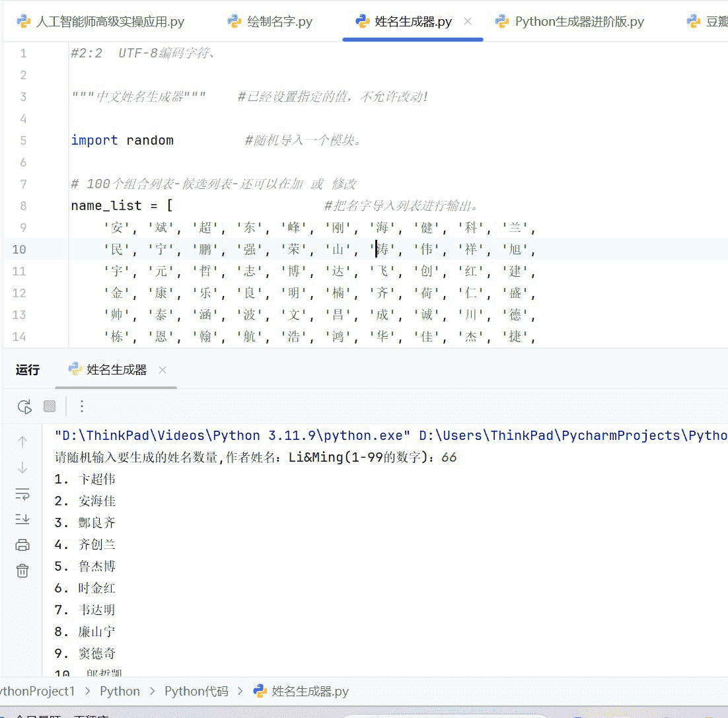Click the Python代码 breadcrumb item

[196, 691]
